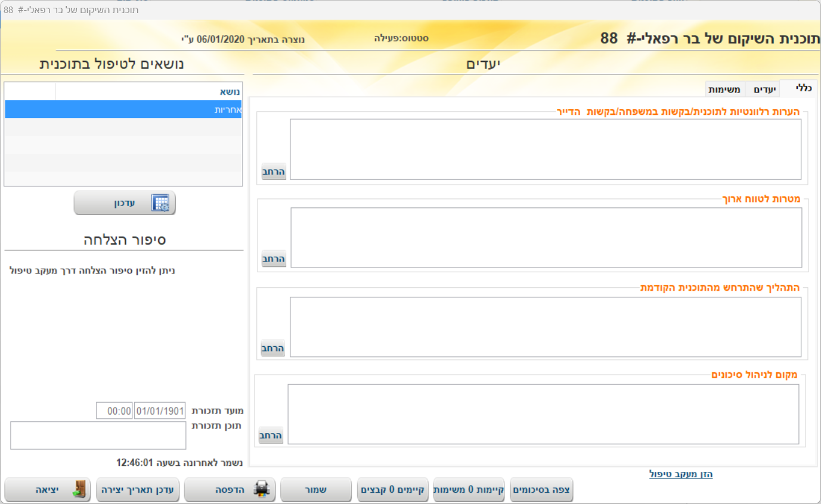Expand the הערות רלוונטיות לתוכנית field with הרחב
The height and width of the screenshot is (504, 821).
tap(274, 172)
